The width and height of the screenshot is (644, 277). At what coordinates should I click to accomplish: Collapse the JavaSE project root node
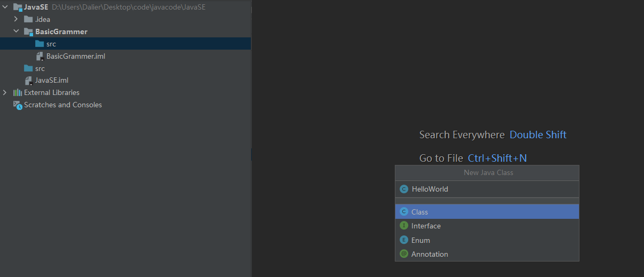coord(5,7)
